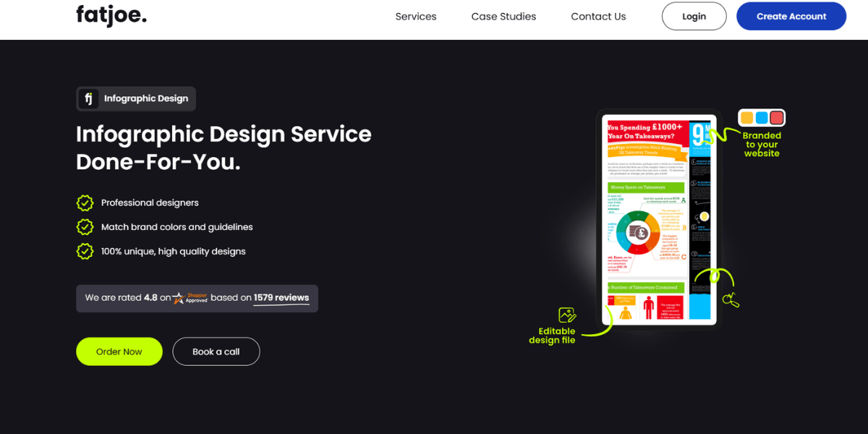This screenshot has width=868, height=434.
Task: Click the 100% unique, high quality designs text
Action: (x=174, y=252)
